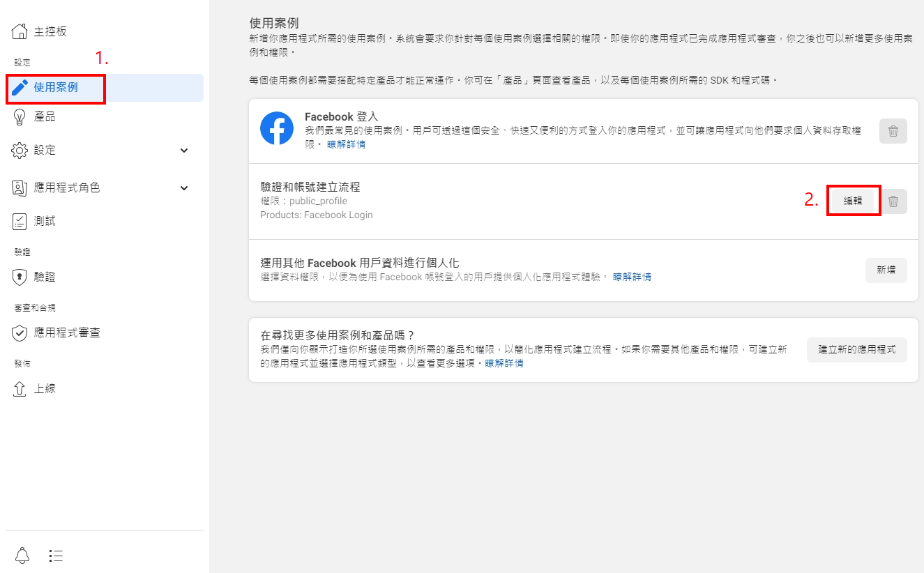The width and height of the screenshot is (924, 573).
Task: Click the Products: Facebook Login text
Action: coord(317,215)
